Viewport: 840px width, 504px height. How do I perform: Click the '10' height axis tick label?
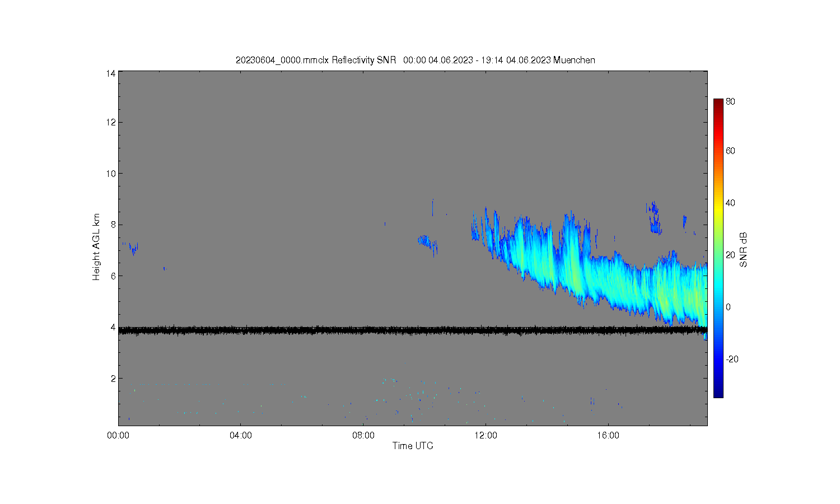(111, 174)
